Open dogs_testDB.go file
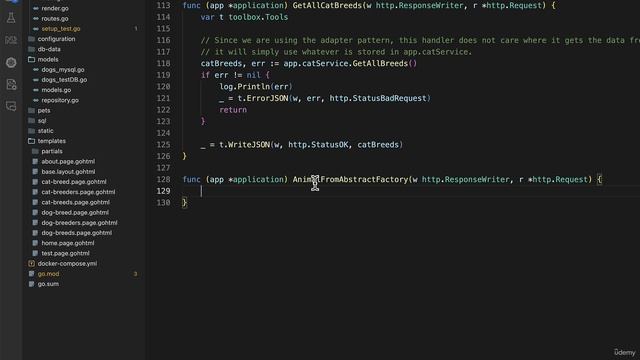 click(x=64, y=80)
